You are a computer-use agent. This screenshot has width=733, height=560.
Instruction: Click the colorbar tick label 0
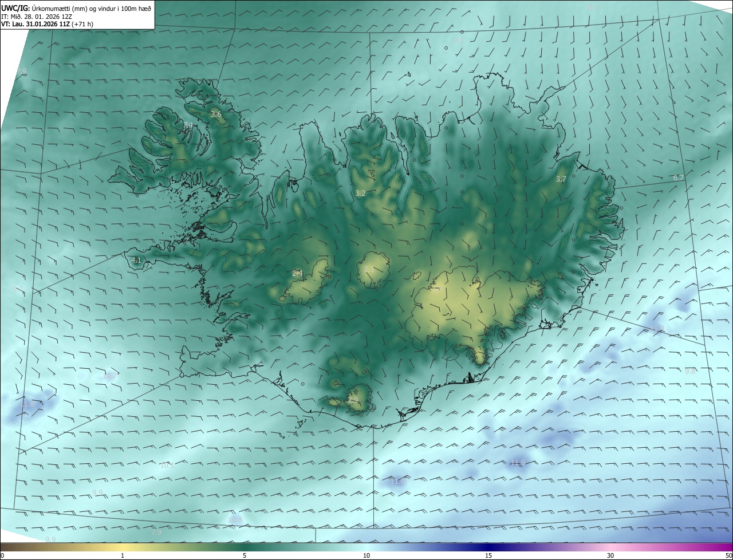pos(2,555)
